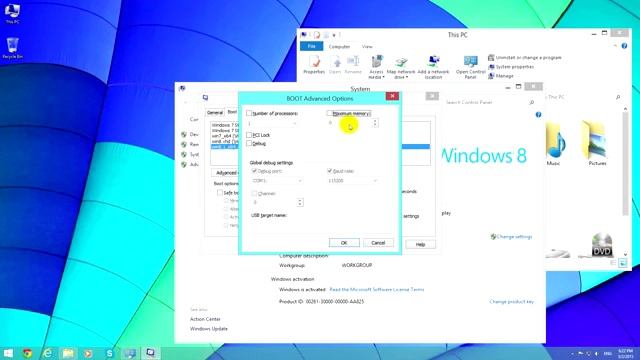The image size is (640, 360).
Task: Click Cancel in BOOT Advanced Options
Action: point(378,243)
